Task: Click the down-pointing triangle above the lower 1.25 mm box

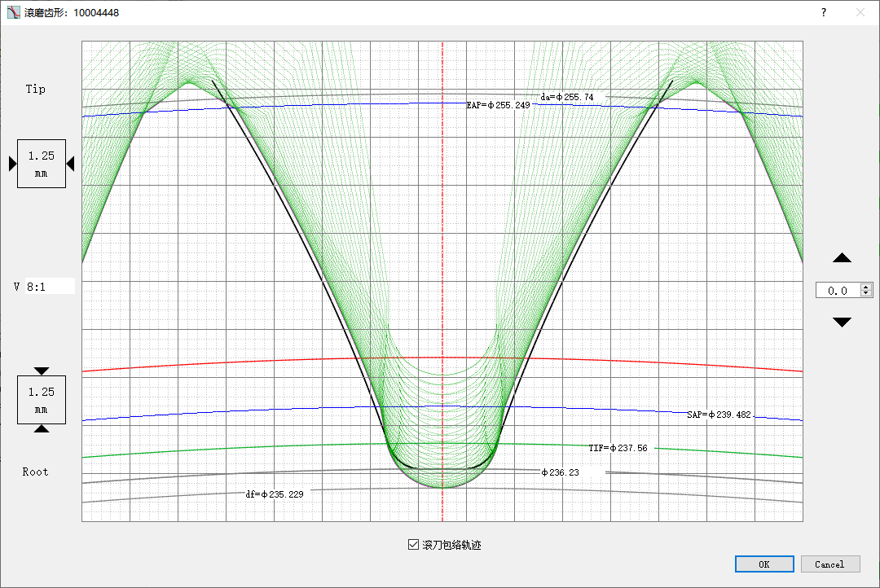Action: pyautogui.click(x=42, y=371)
